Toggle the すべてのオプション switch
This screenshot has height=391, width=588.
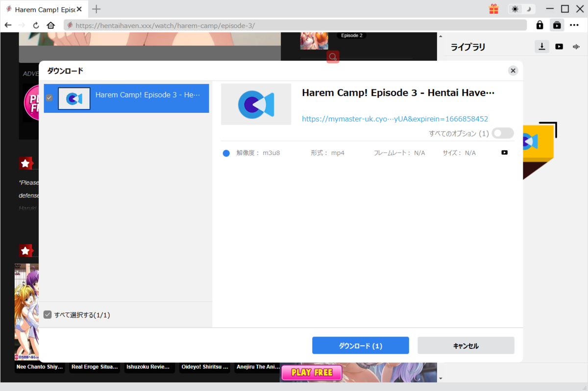coord(503,133)
